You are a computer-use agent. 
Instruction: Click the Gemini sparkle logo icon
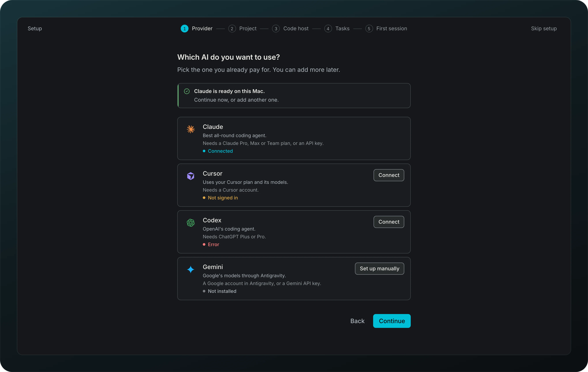(x=191, y=269)
